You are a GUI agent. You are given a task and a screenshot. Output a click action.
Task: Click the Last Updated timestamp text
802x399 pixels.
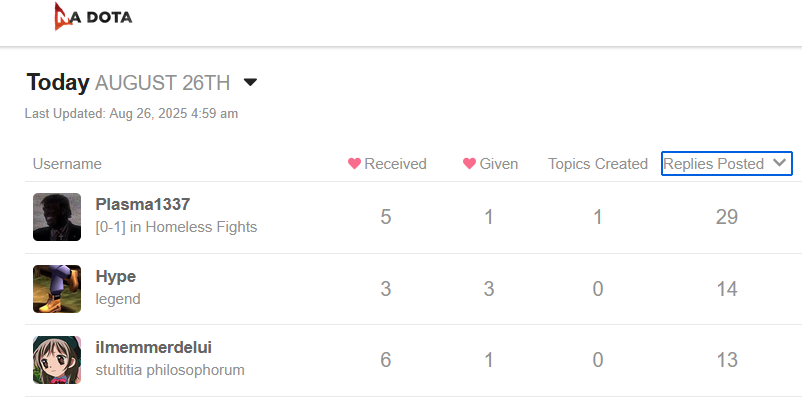(x=131, y=114)
